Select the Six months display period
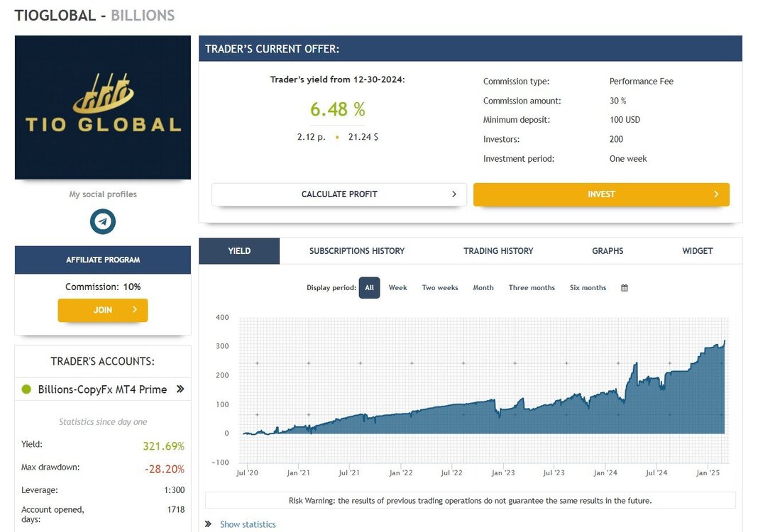775x532 pixels. pyautogui.click(x=588, y=287)
